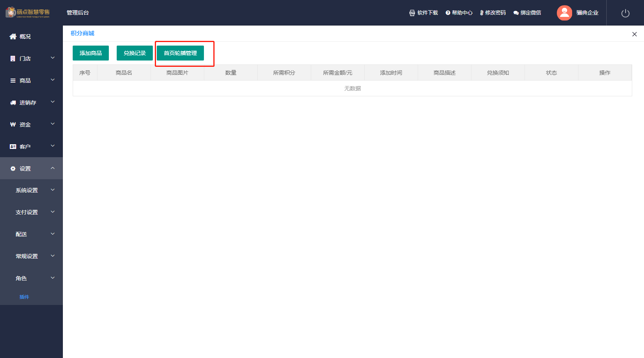This screenshot has width=644, height=358.
Task: Open 绑定微信 link
Action: pyautogui.click(x=531, y=13)
